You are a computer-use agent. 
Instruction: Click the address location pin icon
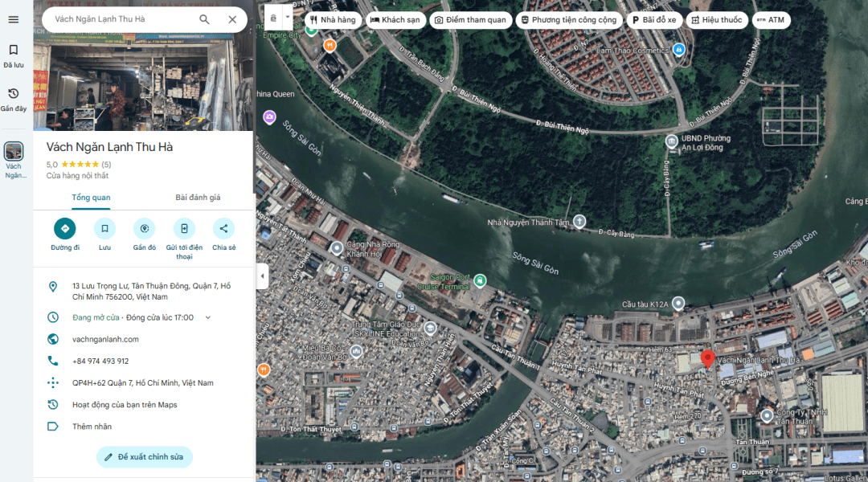[52, 286]
